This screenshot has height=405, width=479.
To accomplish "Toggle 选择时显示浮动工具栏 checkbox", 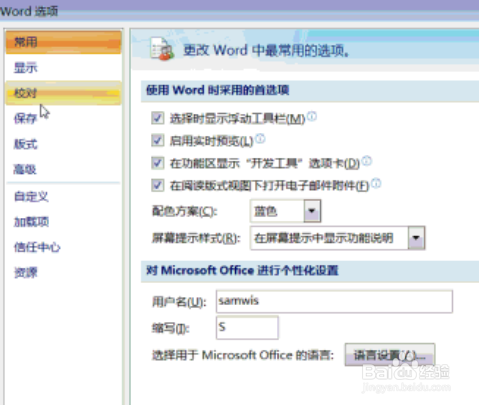I will coord(158,118).
